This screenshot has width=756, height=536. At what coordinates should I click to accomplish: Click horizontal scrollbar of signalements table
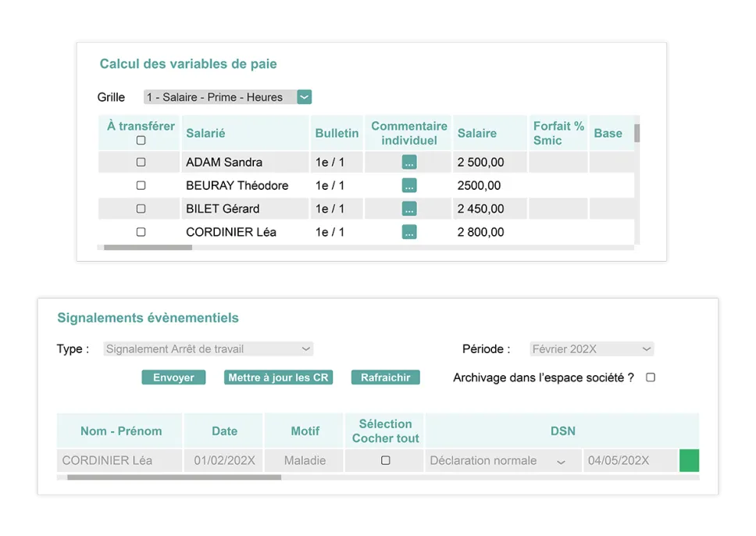pyautogui.click(x=174, y=477)
